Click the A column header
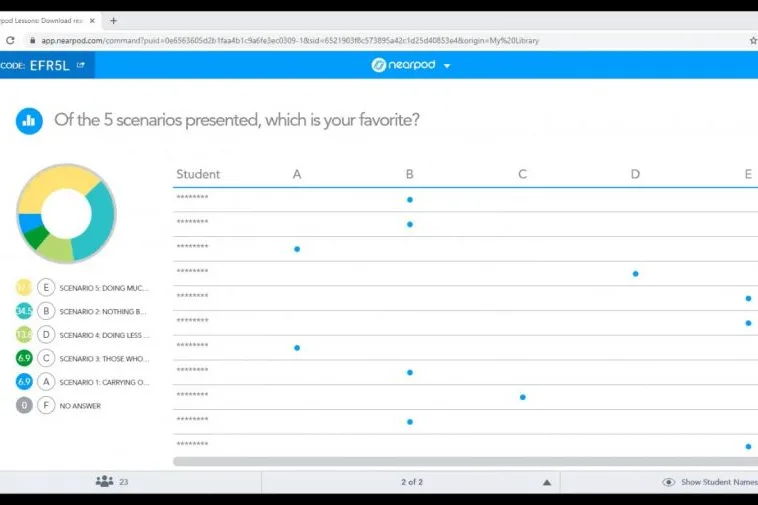This screenshot has height=505, width=758. click(x=297, y=174)
